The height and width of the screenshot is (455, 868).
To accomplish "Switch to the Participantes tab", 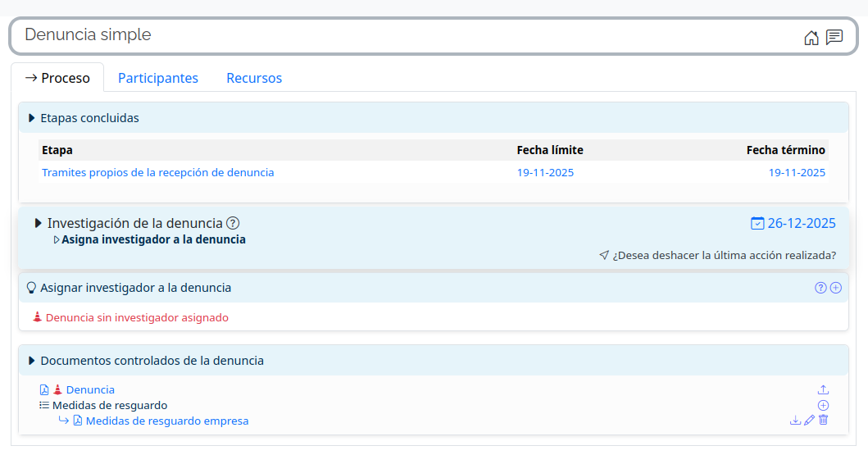I will (158, 78).
